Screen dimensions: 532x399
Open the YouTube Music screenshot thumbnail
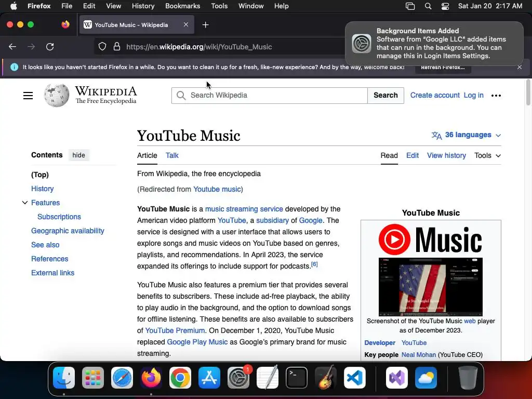coord(431,287)
